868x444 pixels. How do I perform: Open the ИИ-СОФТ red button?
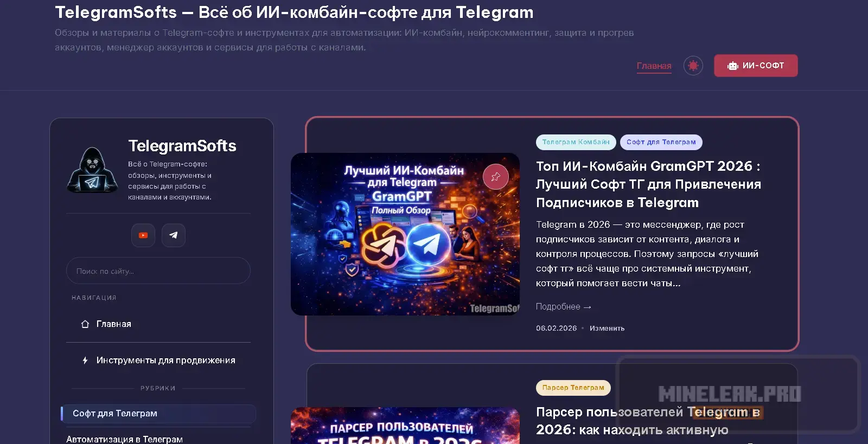click(x=756, y=66)
